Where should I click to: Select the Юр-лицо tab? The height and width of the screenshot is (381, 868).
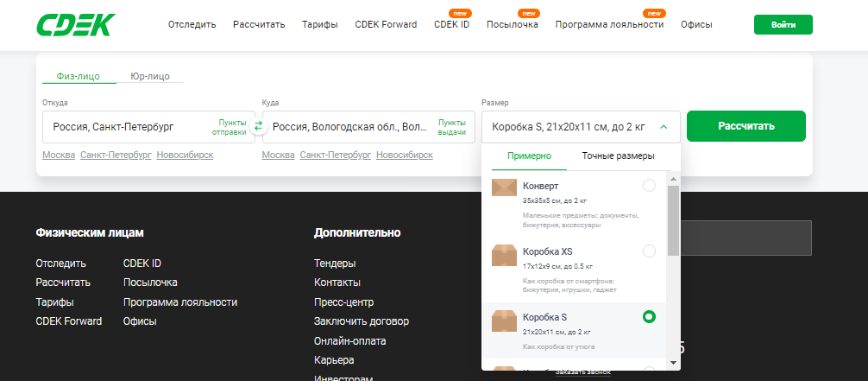click(x=150, y=76)
